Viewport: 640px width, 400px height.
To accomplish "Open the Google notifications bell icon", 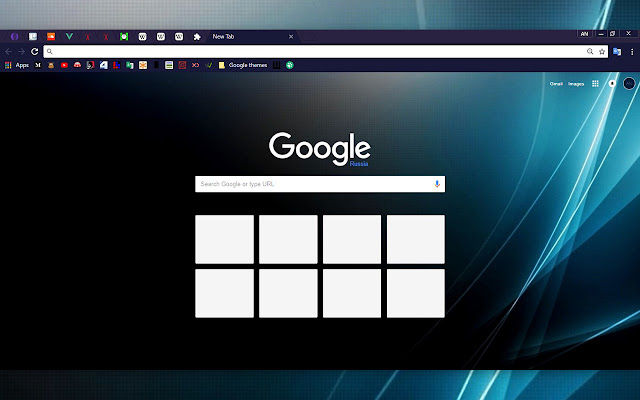I will tap(612, 84).
